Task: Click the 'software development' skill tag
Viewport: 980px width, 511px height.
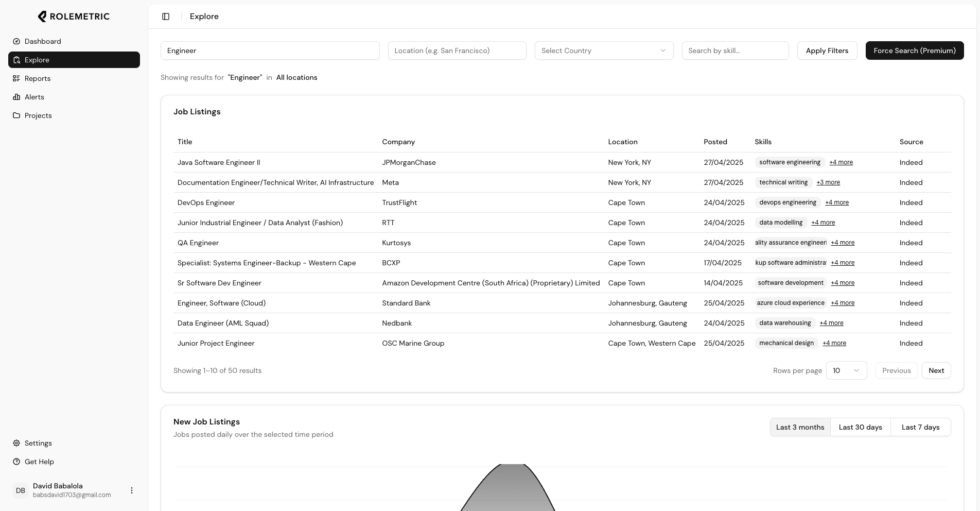Action: click(x=791, y=283)
